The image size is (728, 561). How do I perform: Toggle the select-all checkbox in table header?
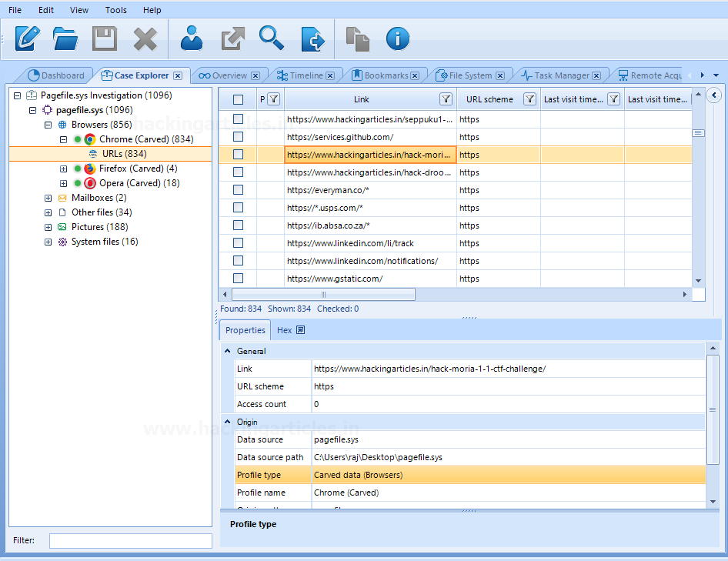[x=239, y=99]
